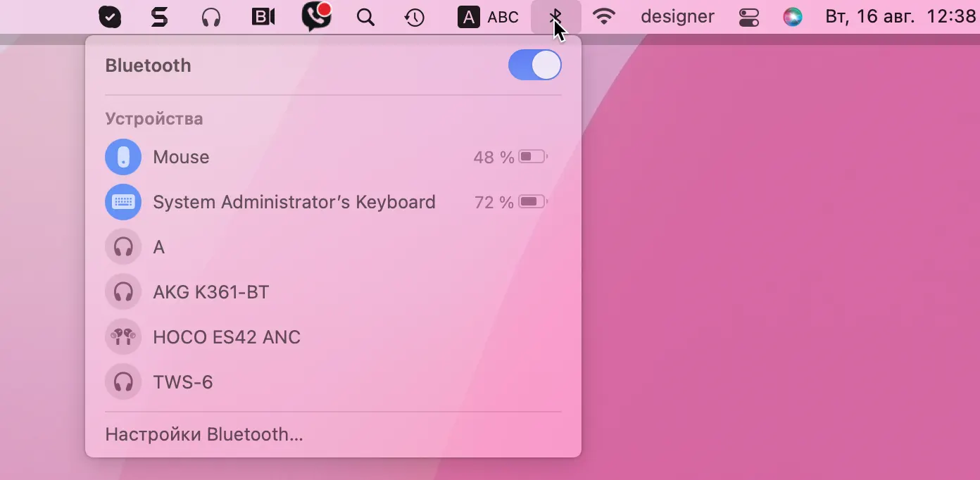Screen dimensions: 980x480
Task: Open the designer user menu
Action: coord(677,17)
